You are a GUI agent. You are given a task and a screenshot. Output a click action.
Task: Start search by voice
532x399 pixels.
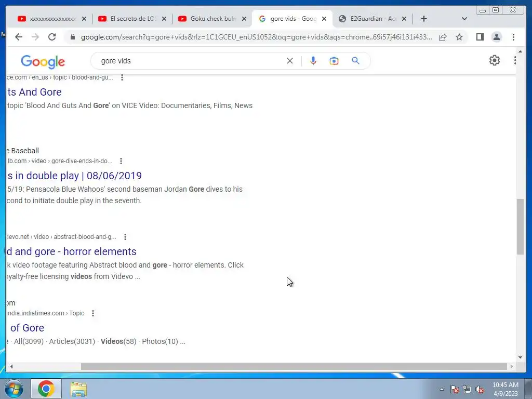pyautogui.click(x=313, y=61)
